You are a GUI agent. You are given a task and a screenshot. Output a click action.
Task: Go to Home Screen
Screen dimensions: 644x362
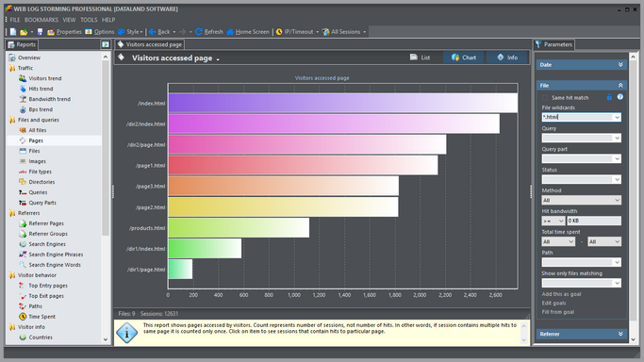point(248,32)
